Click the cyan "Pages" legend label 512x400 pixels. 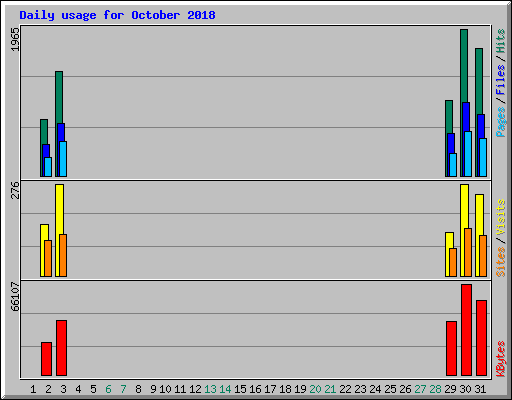(x=501, y=122)
